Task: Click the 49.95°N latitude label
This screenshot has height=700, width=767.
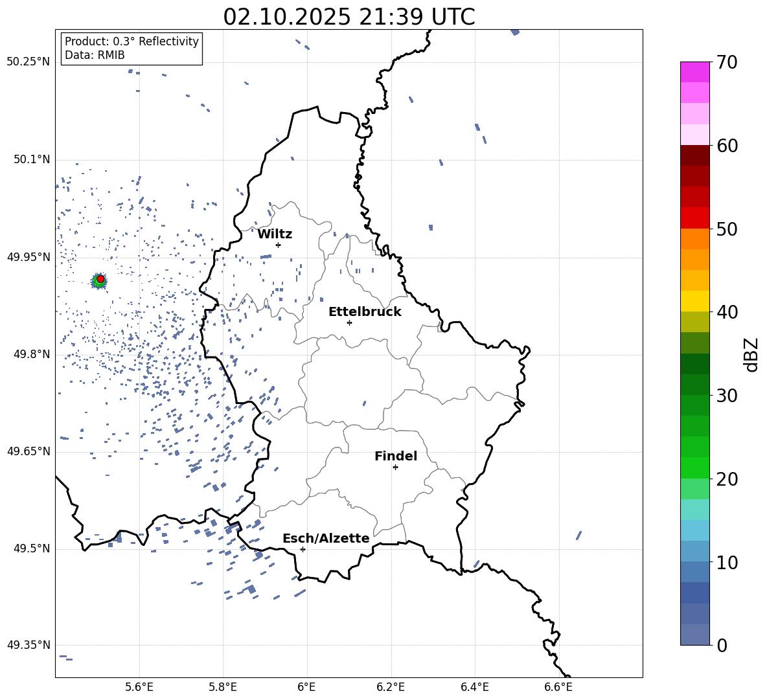Action: coord(29,257)
